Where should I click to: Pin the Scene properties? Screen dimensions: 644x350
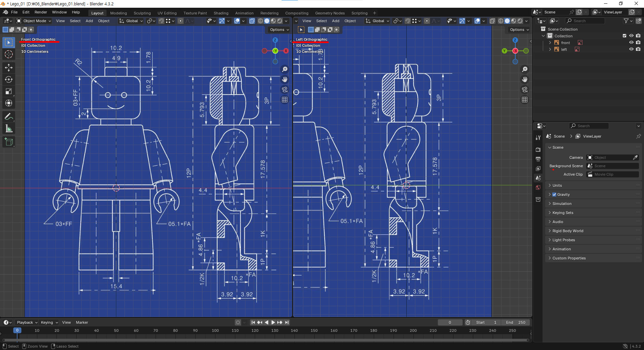click(x=638, y=136)
